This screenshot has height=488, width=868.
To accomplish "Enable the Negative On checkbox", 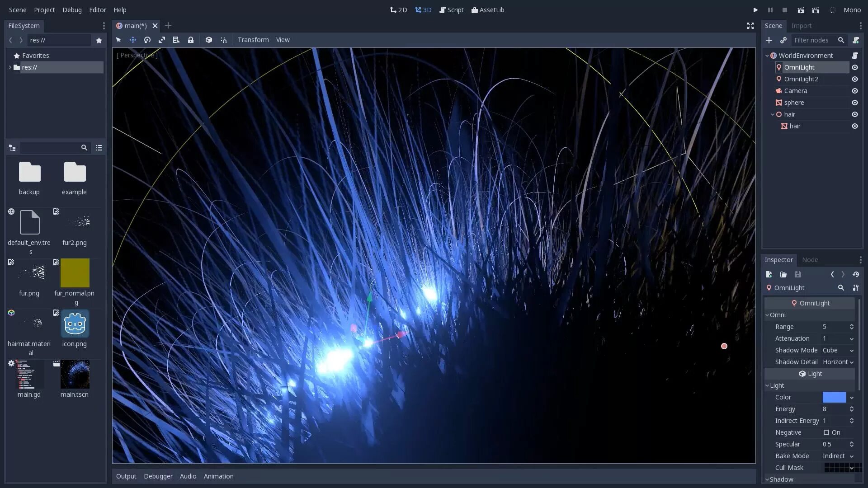I will click(826, 432).
